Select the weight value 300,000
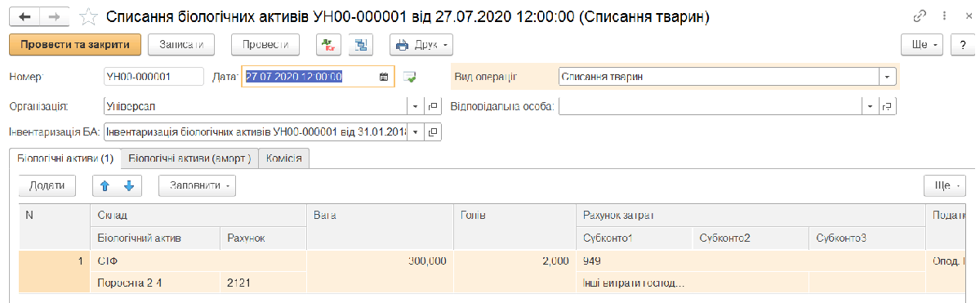 pos(380,261)
